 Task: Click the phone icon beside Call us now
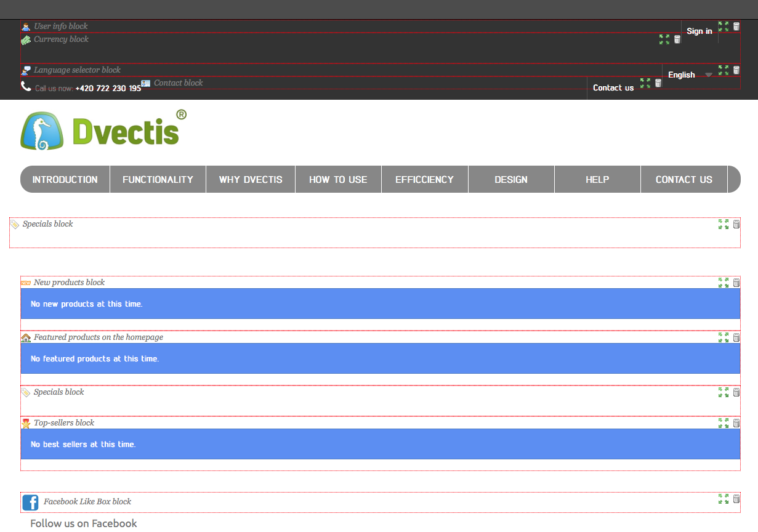coord(26,86)
